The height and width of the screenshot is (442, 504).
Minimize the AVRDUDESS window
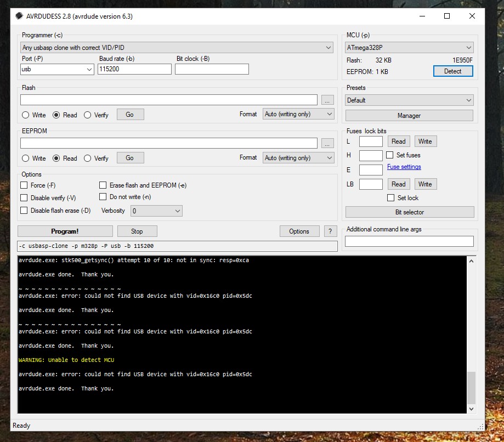(x=422, y=16)
